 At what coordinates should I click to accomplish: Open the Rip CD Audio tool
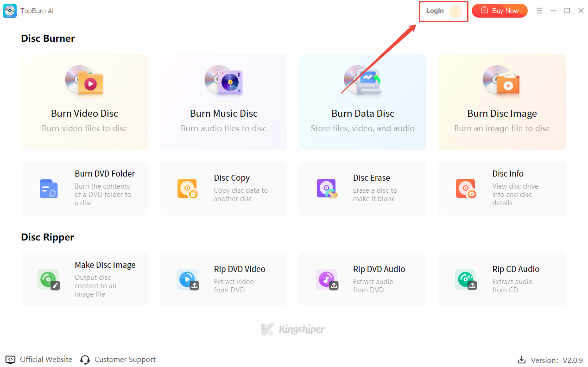tap(502, 279)
